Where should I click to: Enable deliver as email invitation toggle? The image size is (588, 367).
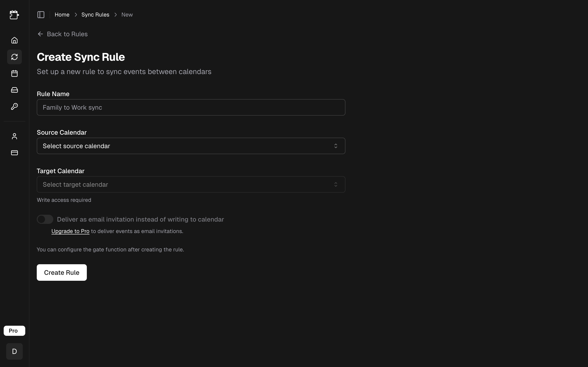45,219
